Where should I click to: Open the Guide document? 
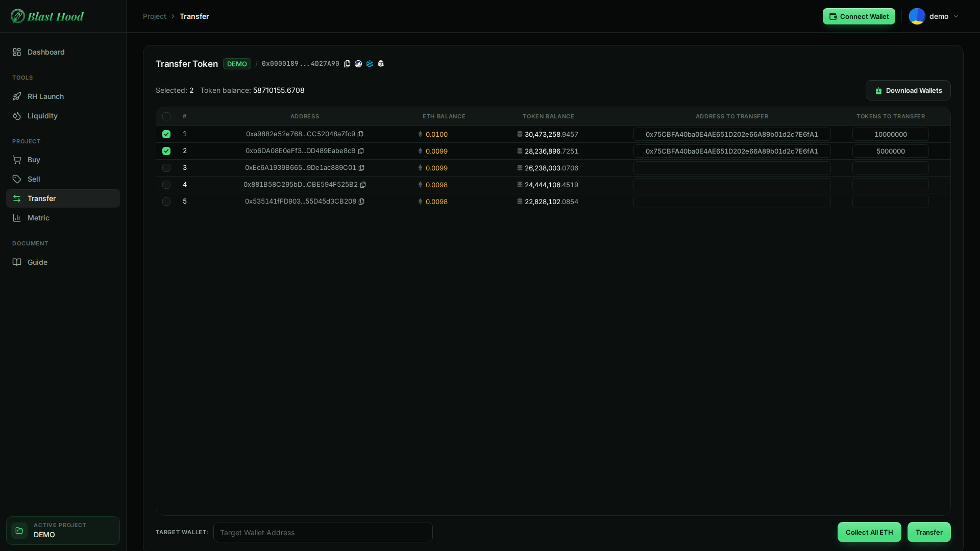63,262
